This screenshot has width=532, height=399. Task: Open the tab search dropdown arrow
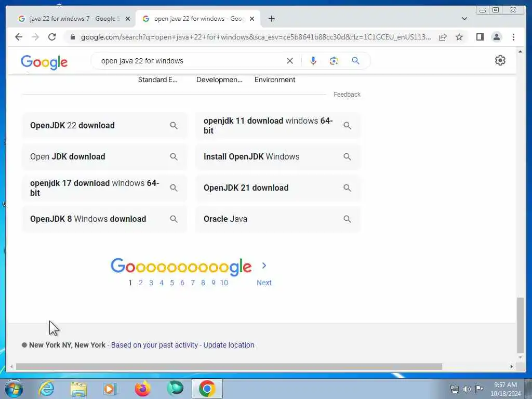[x=464, y=19]
